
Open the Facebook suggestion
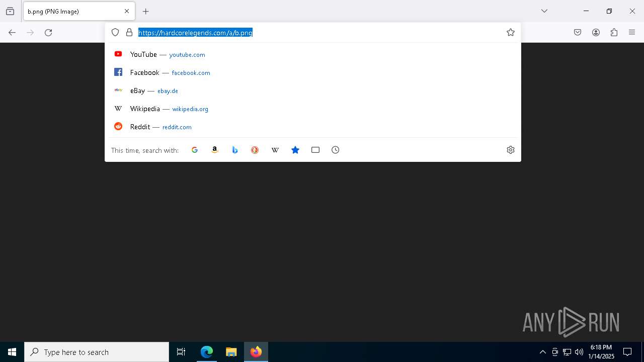[313, 72]
